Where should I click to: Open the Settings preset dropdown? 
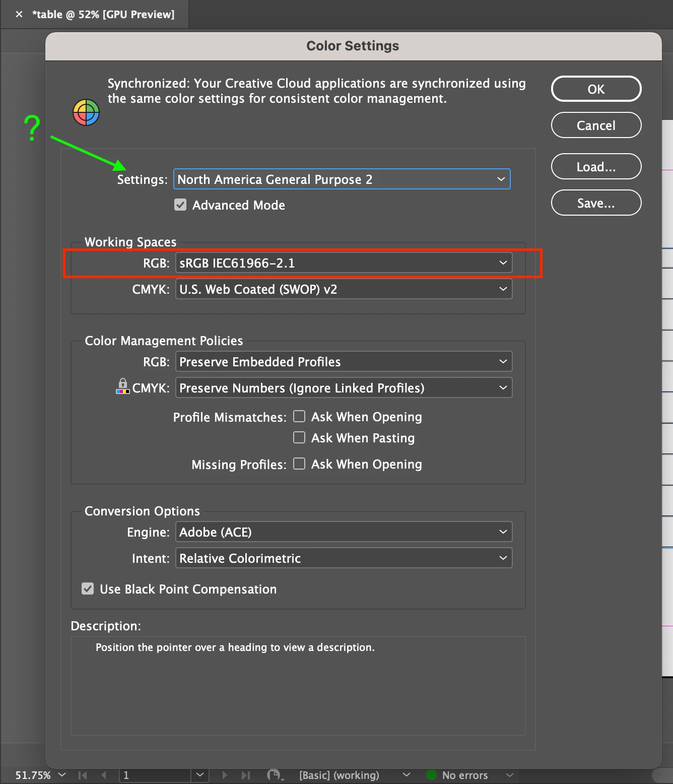(342, 179)
